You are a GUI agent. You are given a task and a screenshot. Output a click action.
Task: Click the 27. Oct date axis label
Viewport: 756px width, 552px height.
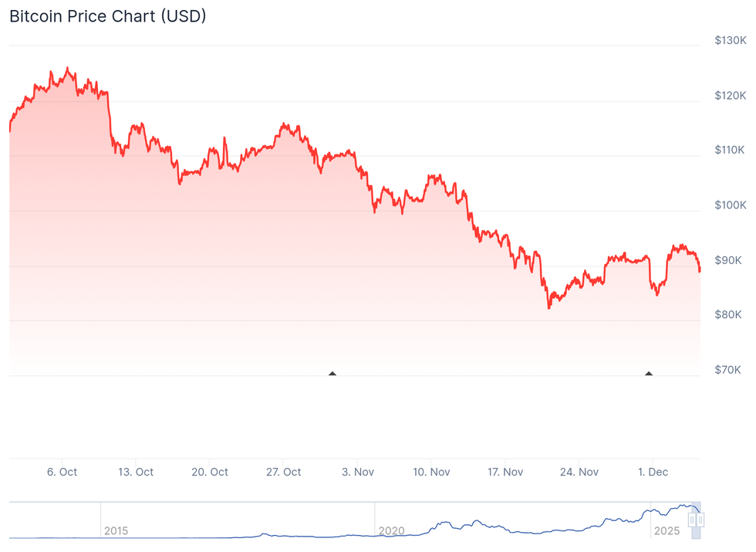tap(283, 472)
